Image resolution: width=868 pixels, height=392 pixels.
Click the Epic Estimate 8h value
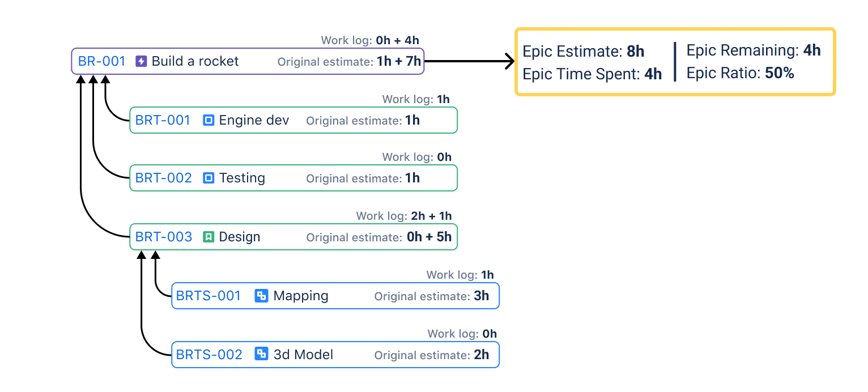[635, 52]
